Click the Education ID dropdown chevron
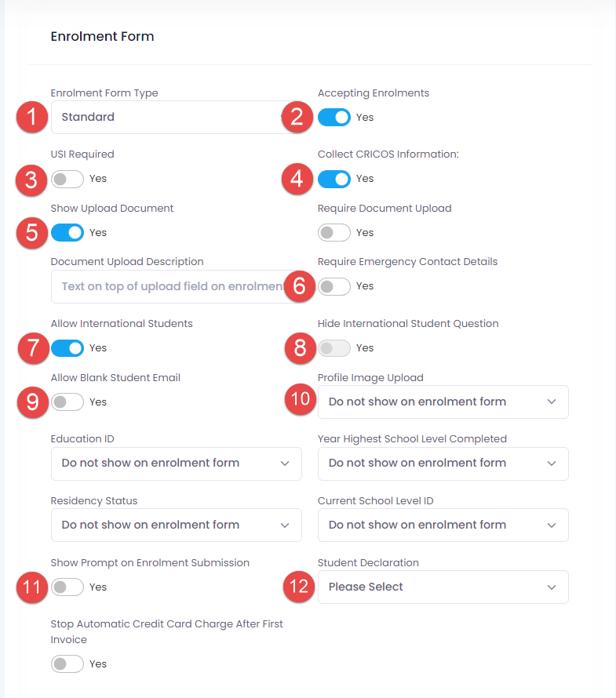Image resolution: width=616 pixels, height=698 pixels. (x=285, y=464)
